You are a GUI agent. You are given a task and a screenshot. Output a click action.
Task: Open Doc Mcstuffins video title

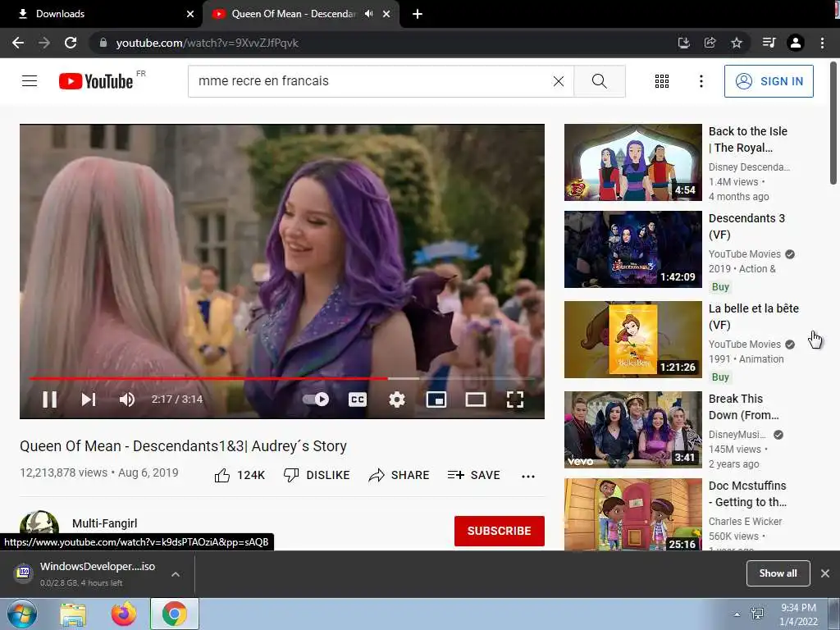(747, 493)
